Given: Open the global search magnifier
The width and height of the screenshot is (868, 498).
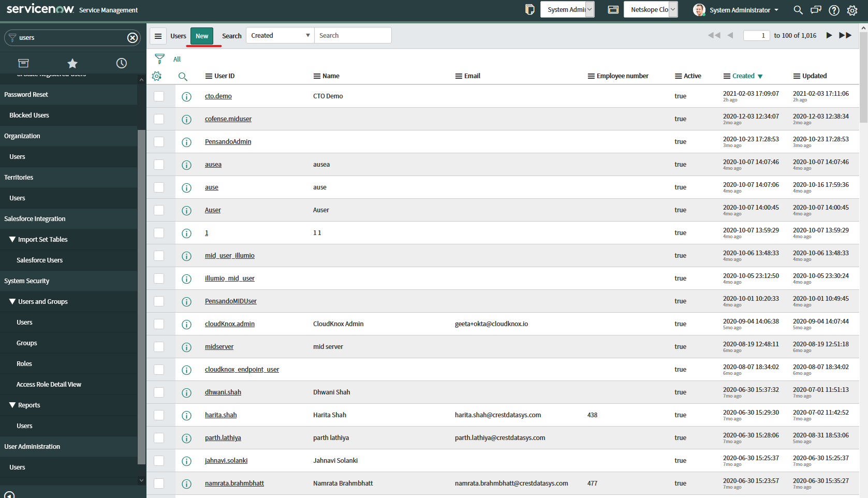Looking at the screenshot, I should coord(798,10).
